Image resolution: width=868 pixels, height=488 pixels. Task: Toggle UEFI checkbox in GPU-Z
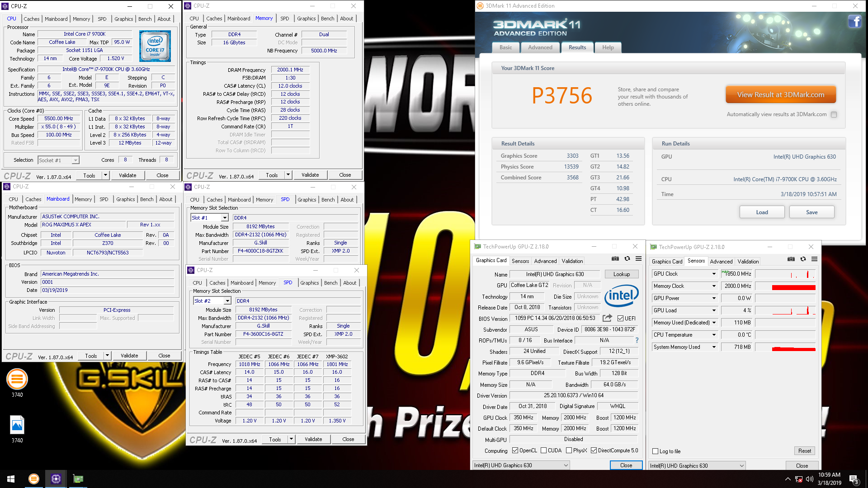[x=620, y=319]
